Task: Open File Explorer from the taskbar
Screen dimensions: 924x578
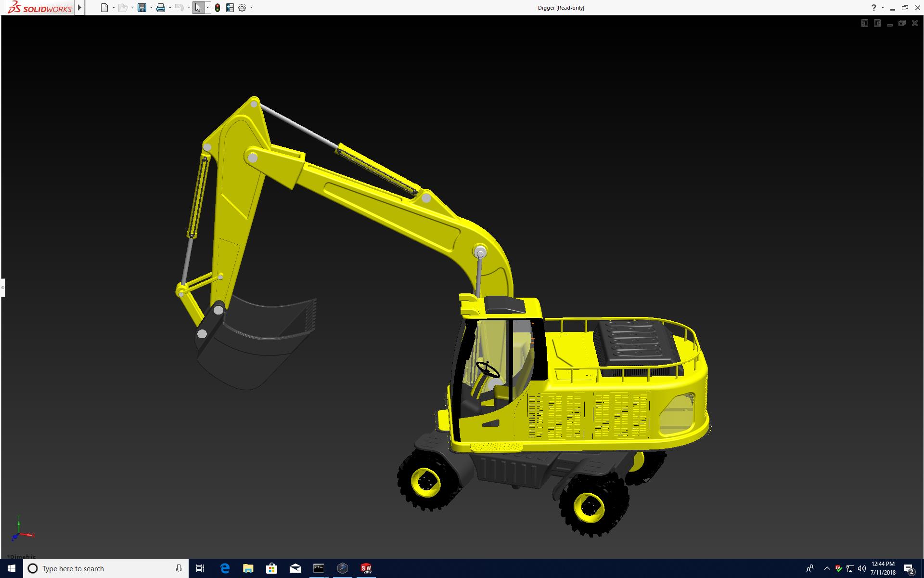Action: [248, 568]
